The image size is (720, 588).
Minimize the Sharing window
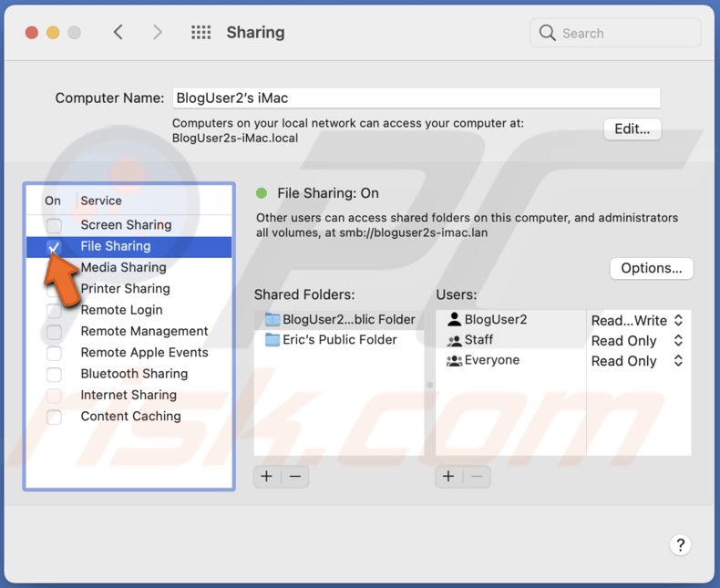pos(53,33)
